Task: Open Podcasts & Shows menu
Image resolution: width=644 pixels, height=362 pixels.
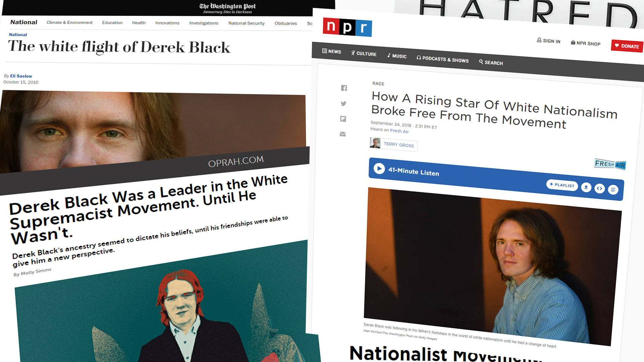Action: pyautogui.click(x=442, y=59)
